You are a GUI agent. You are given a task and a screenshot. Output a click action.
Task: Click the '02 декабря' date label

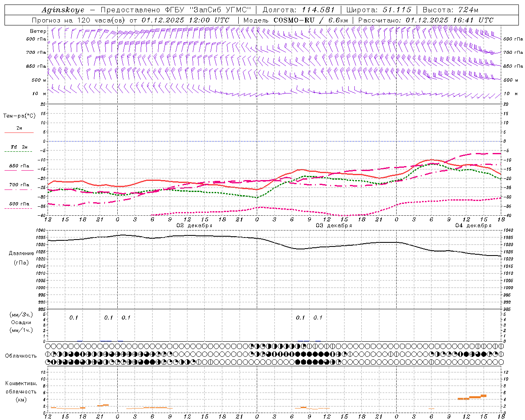click(x=194, y=226)
